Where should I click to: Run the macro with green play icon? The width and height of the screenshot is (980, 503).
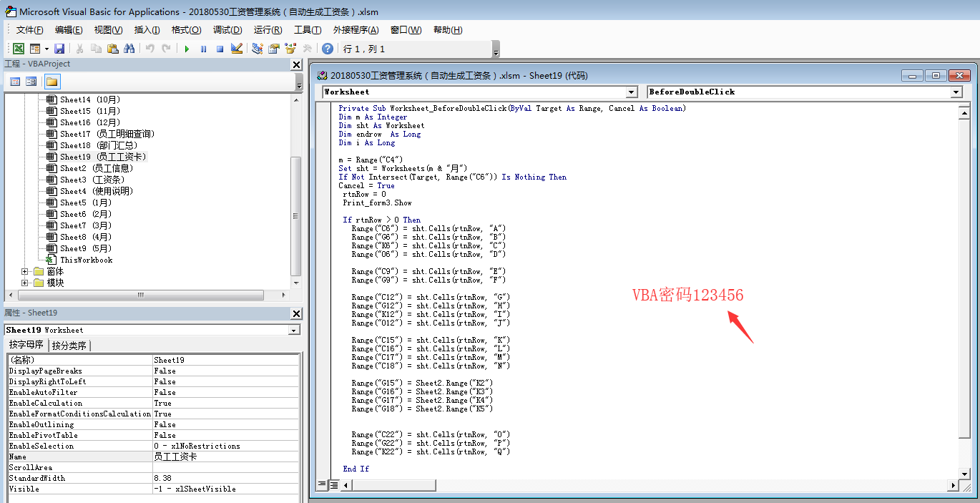tap(187, 49)
